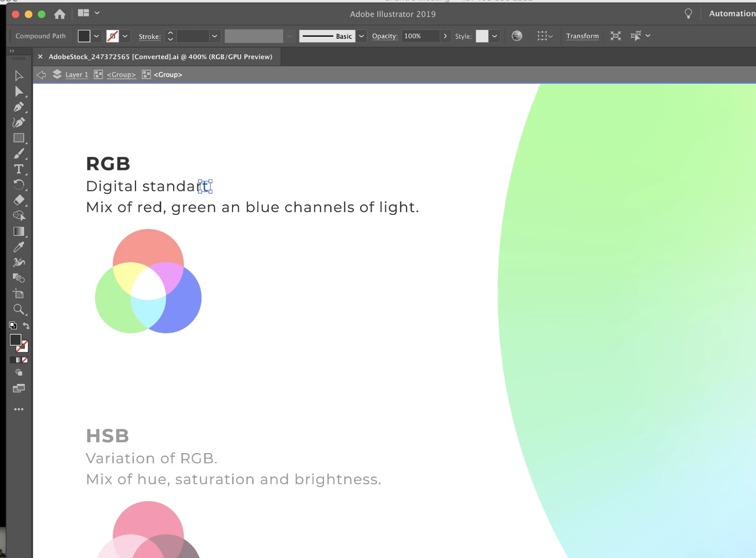Click the last <Group> breadcrumb
Screen dimensions: 756x558
[168, 75]
